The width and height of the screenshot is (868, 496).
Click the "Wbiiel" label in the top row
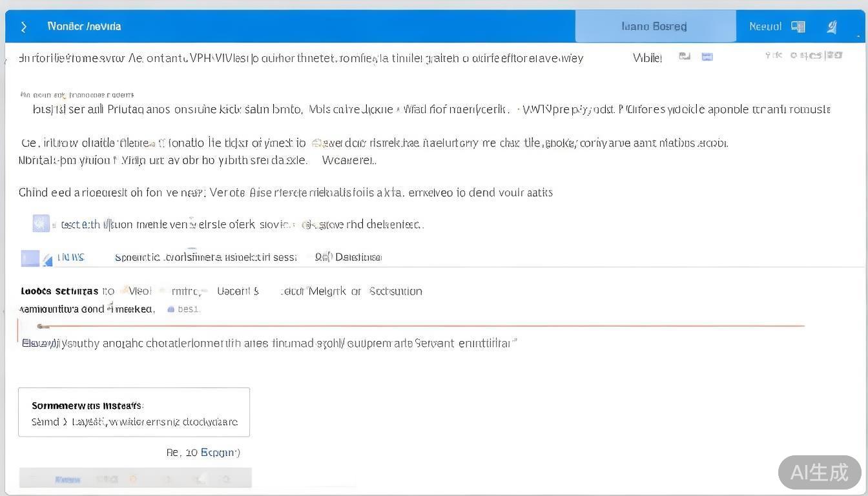pos(647,58)
